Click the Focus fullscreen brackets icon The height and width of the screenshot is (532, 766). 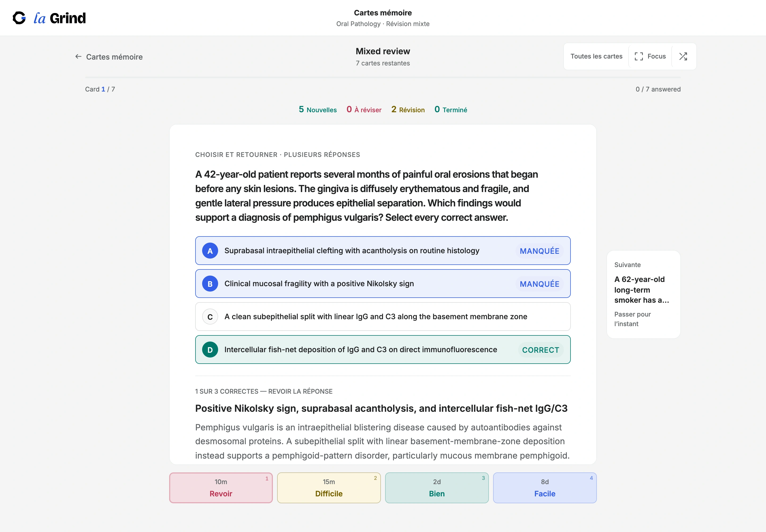pos(639,56)
